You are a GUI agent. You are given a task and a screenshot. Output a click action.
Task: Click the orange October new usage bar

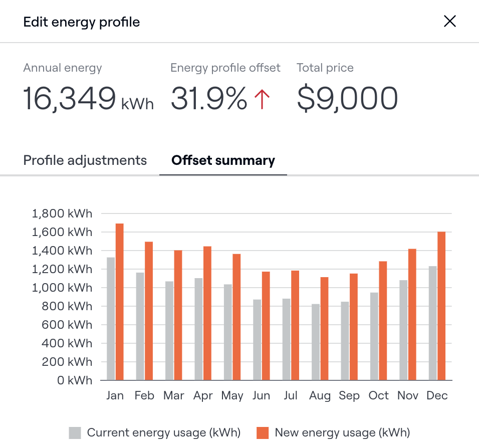(x=383, y=321)
